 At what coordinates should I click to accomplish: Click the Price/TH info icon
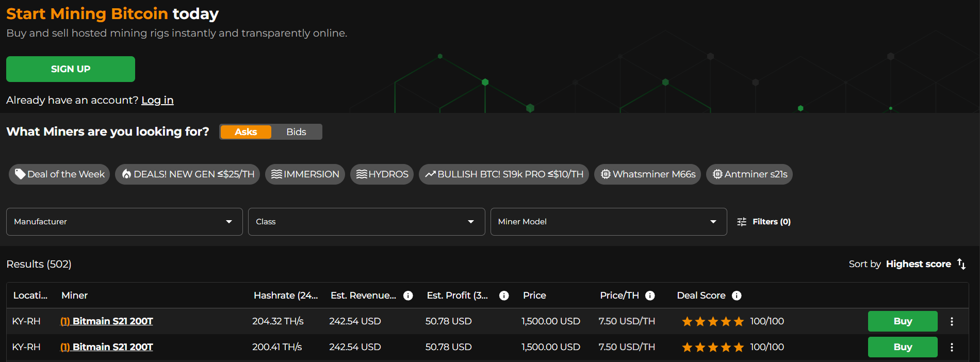coord(650,295)
